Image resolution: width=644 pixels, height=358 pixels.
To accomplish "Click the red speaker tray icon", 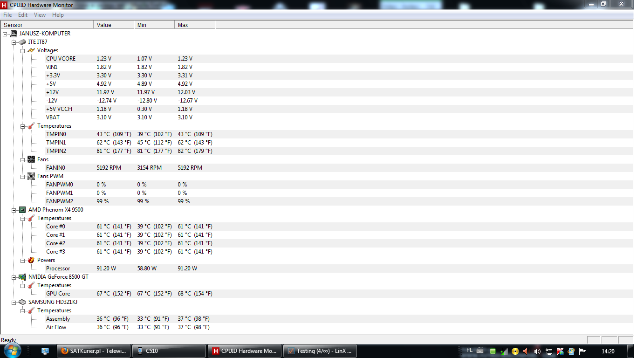I will tap(526, 351).
